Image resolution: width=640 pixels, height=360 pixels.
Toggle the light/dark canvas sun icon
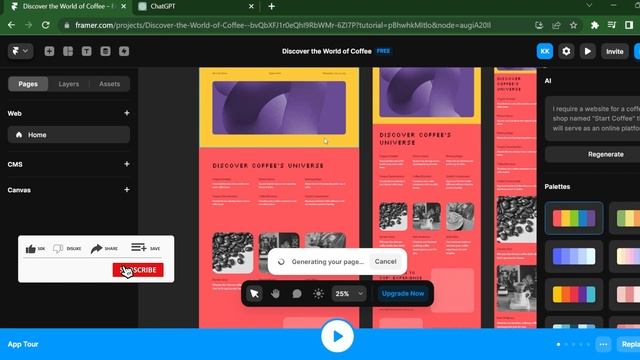tap(318, 293)
